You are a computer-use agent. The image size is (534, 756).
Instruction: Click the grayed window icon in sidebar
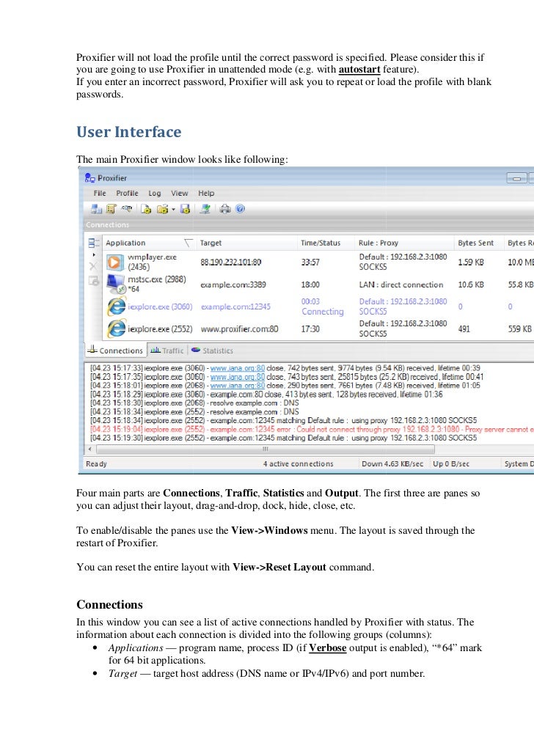click(94, 280)
